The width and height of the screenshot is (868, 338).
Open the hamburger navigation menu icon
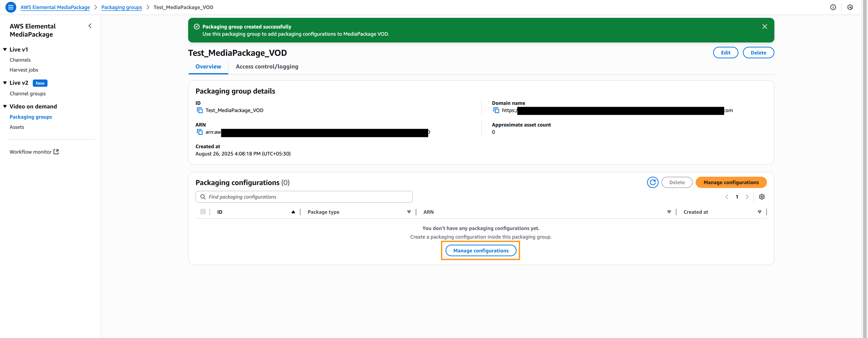point(11,7)
